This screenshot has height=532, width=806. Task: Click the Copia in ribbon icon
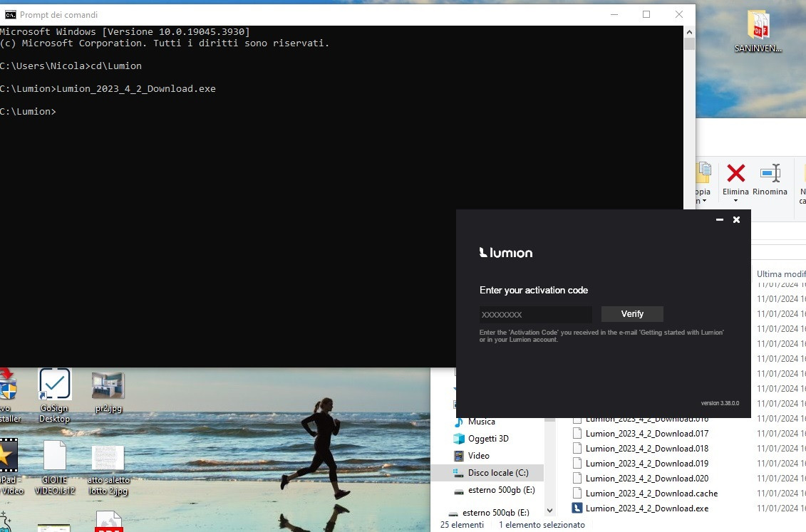coord(703,173)
